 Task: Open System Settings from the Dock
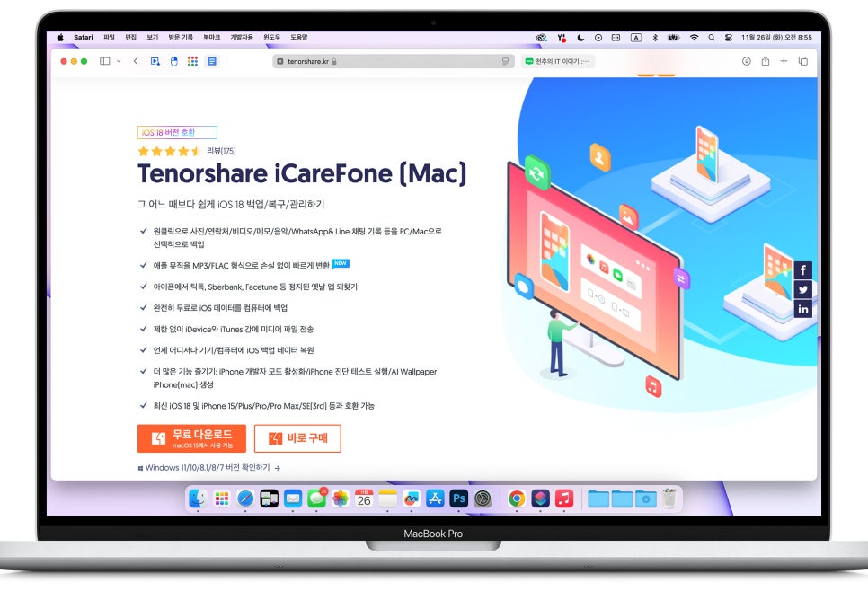(483, 498)
